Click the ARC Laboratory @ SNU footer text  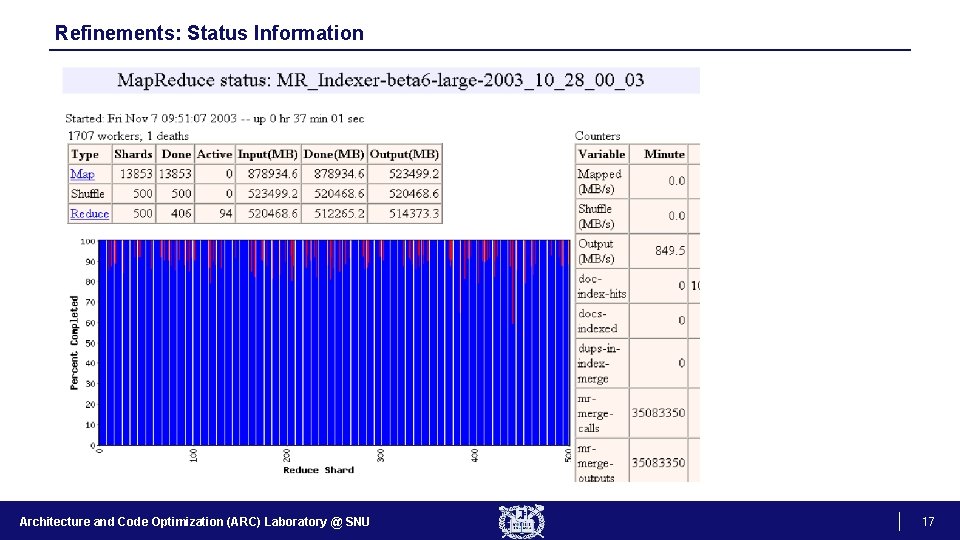coord(194,522)
